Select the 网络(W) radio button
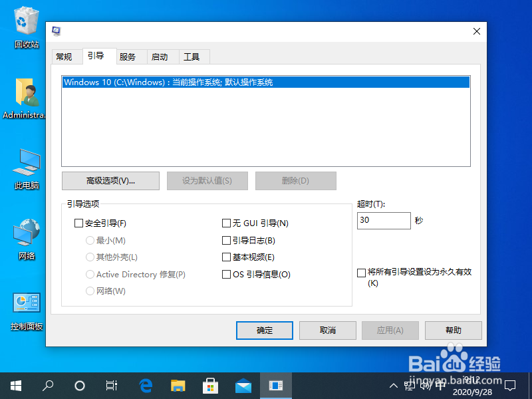The image size is (532, 399). tap(90, 291)
